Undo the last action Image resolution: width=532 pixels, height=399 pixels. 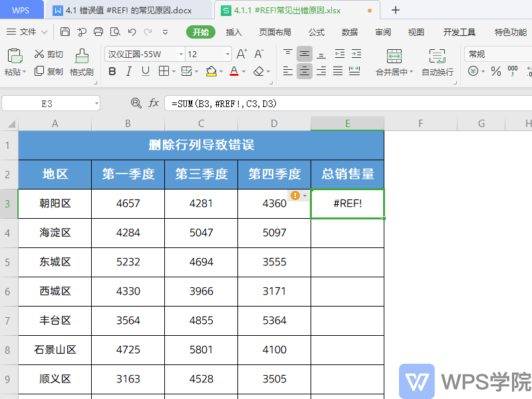pos(132,32)
